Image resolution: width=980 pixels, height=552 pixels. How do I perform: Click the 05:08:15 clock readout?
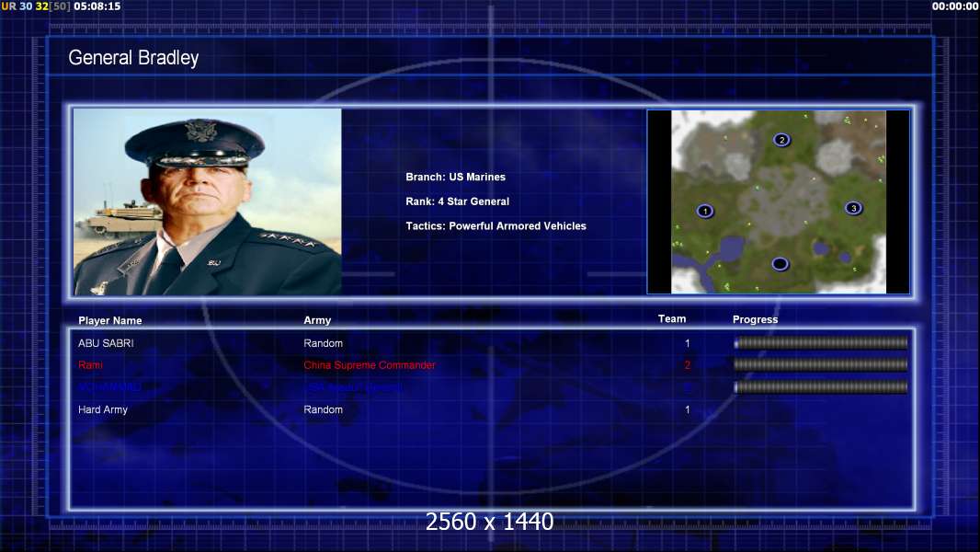pyautogui.click(x=97, y=6)
